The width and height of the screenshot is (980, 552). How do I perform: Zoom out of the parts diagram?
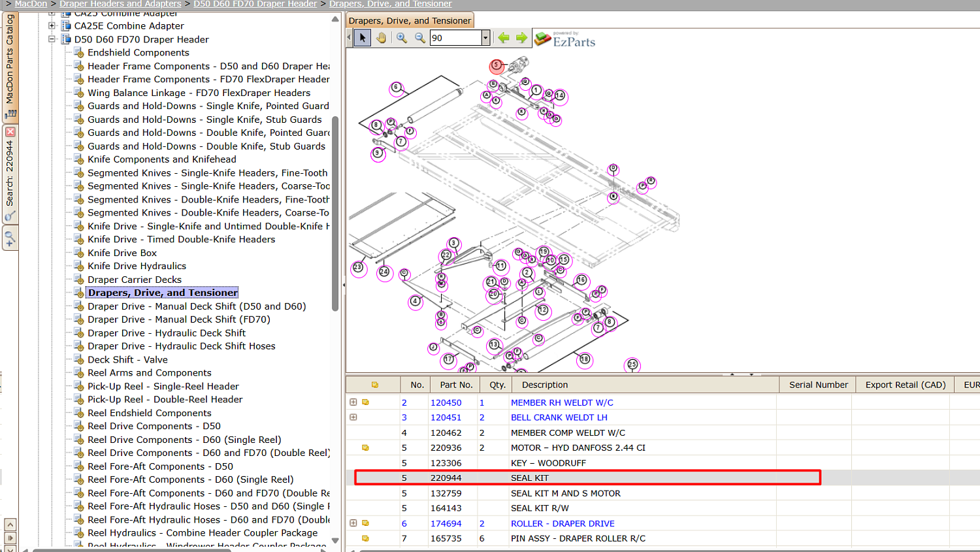tap(420, 38)
